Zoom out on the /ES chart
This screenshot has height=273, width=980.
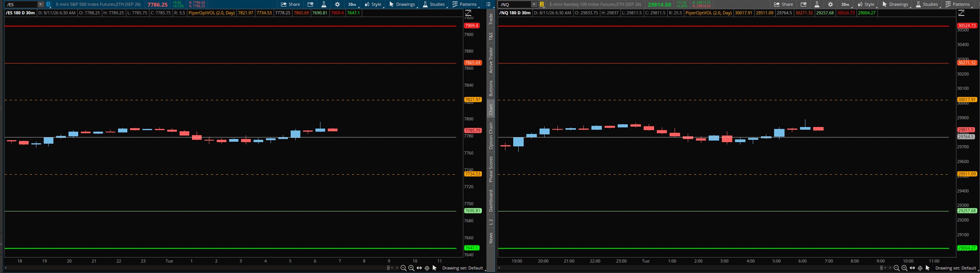pyautogui.click(x=403, y=268)
